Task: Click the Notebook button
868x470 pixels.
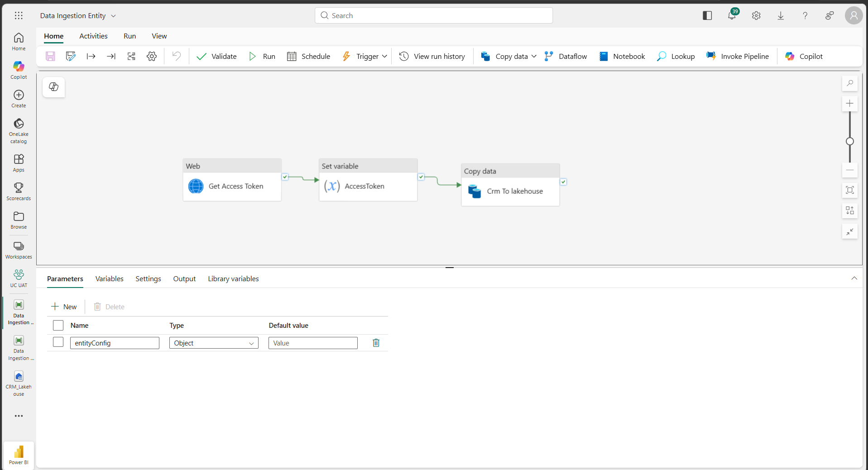Action: click(622, 56)
